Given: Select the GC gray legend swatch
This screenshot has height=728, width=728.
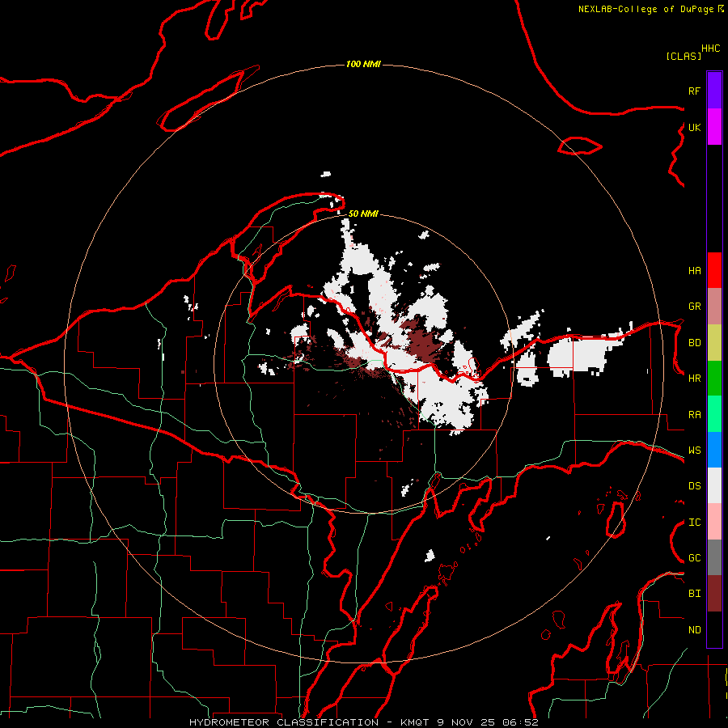Looking at the screenshot, I should 714,557.
